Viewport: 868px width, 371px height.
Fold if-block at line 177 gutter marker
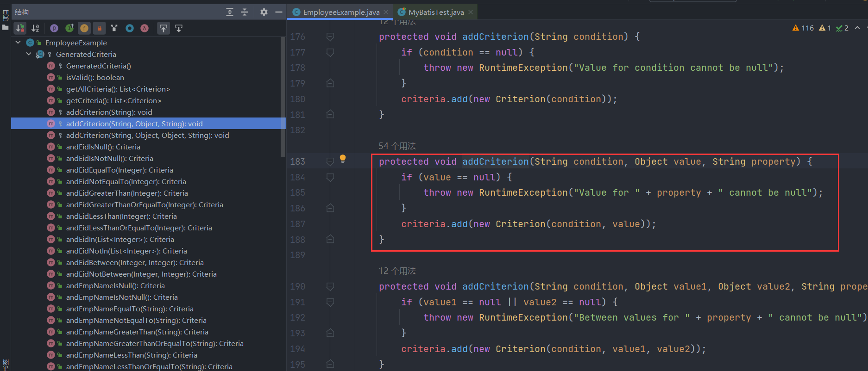click(330, 52)
